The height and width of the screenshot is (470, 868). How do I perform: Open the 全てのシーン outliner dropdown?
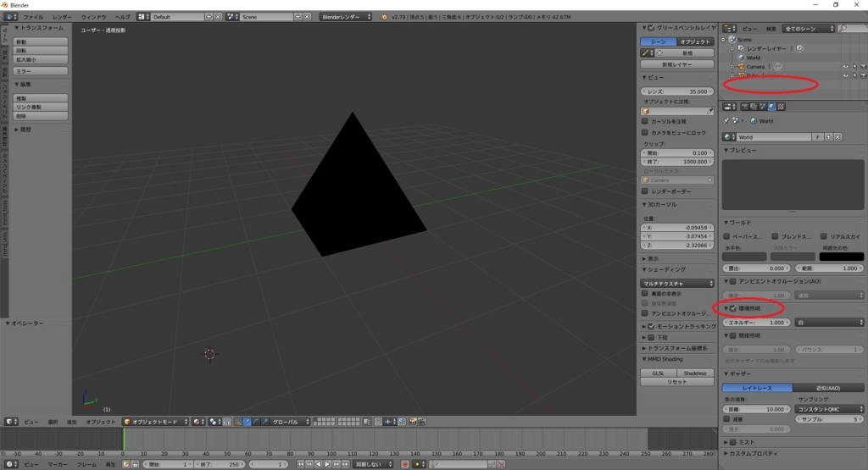coord(808,29)
